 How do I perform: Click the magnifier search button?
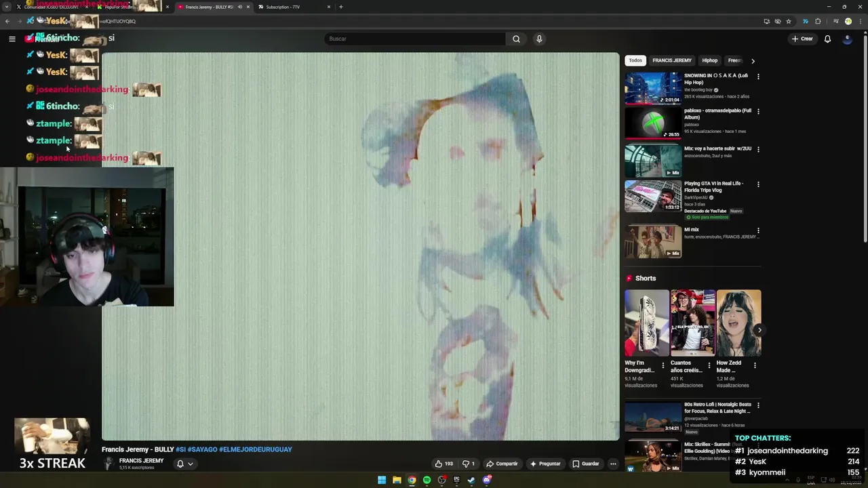click(516, 39)
